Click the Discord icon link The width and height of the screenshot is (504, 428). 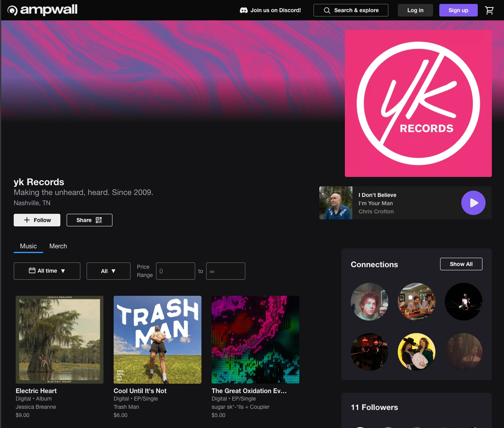click(243, 11)
